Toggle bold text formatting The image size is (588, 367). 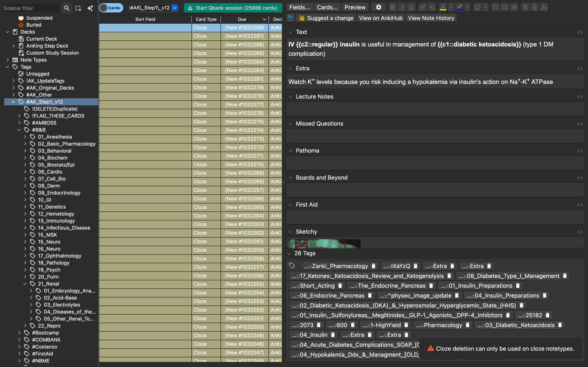point(393,7)
